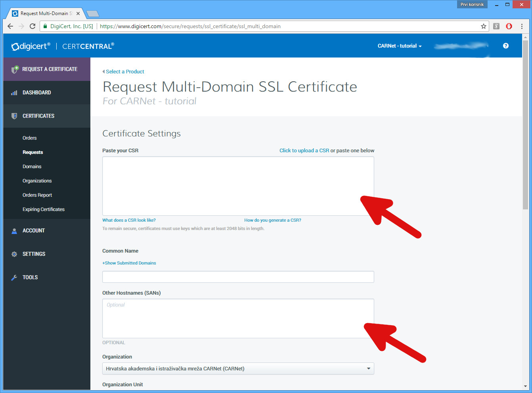Click the 'Prvi korisnik' profile button
532x393 pixels.
[x=472, y=4]
